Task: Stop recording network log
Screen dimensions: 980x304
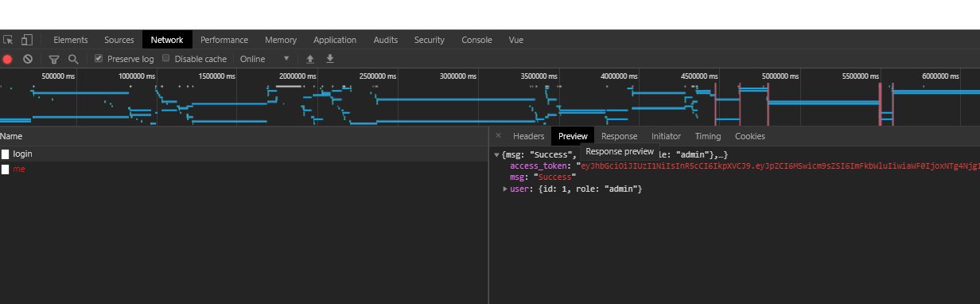Action: (8, 59)
